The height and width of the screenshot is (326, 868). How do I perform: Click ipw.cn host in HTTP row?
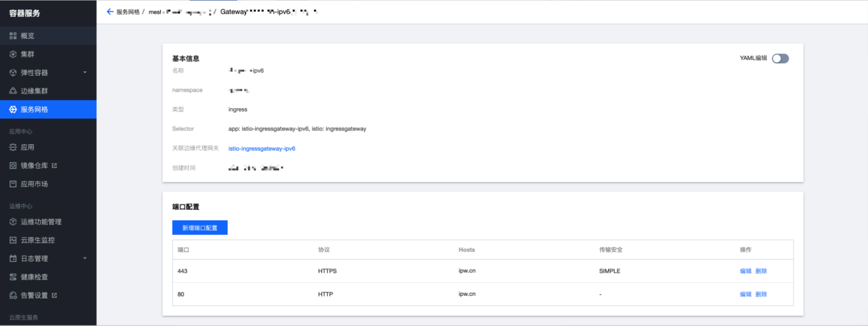(467, 294)
